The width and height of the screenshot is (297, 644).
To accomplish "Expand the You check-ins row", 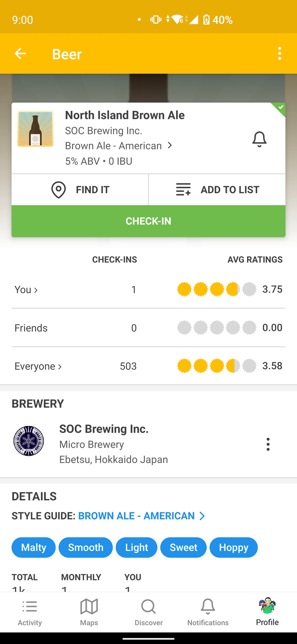I will [26, 289].
